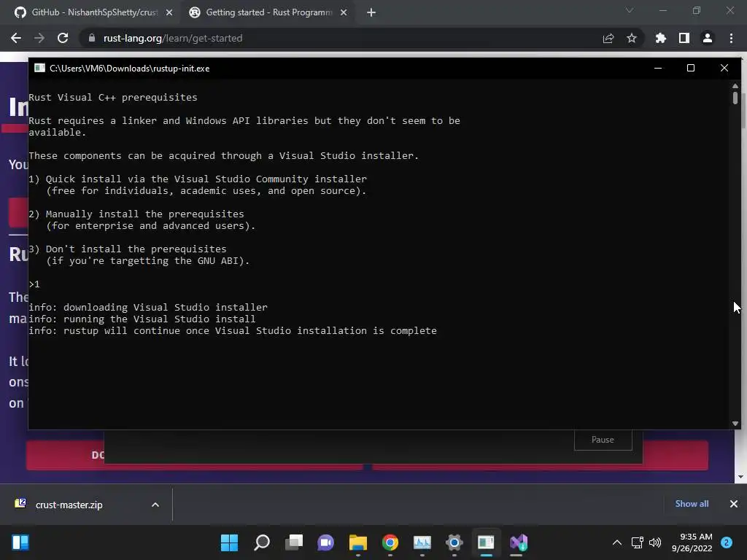Click 'info: running the Visual Studio install' line
The image size is (747, 560).
142,319
